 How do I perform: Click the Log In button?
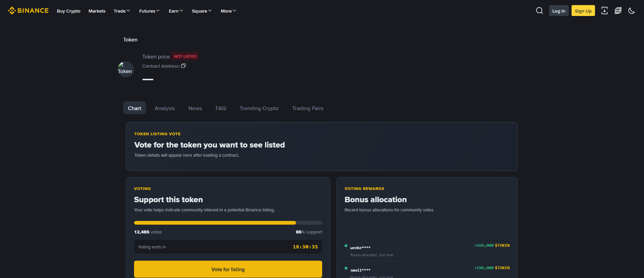(x=559, y=11)
